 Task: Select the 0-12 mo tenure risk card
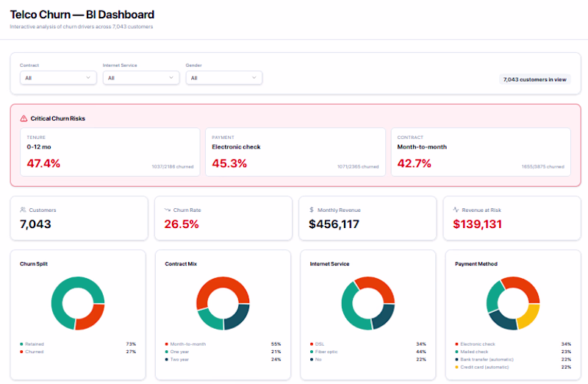click(110, 152)
